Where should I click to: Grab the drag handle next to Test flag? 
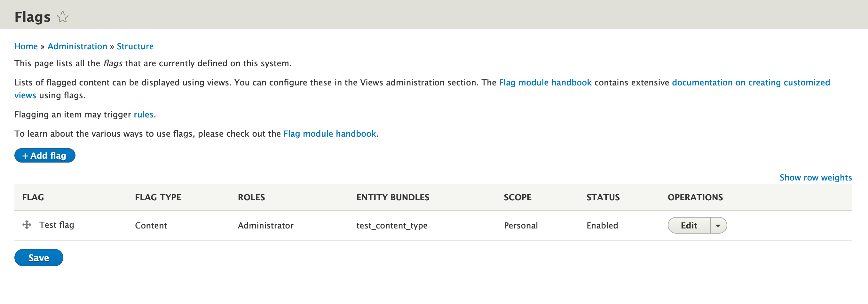26,224
